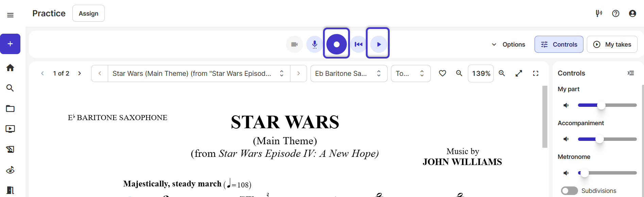
Task: Open the user account profile icon
Action: (632, 13)
